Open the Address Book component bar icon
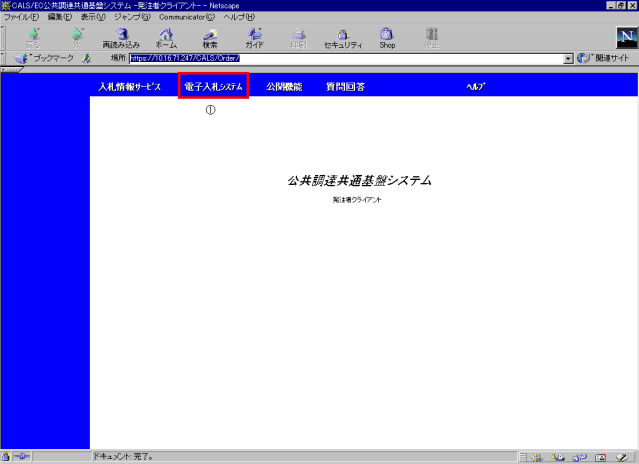Image resolution: width=639 pixels, height=464 pixels. [600, 457]
